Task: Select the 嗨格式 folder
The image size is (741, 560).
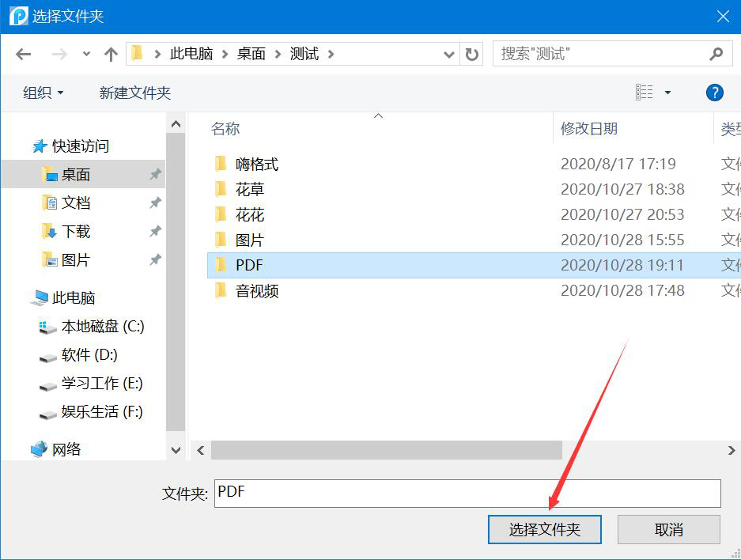Action: (256, 164)
